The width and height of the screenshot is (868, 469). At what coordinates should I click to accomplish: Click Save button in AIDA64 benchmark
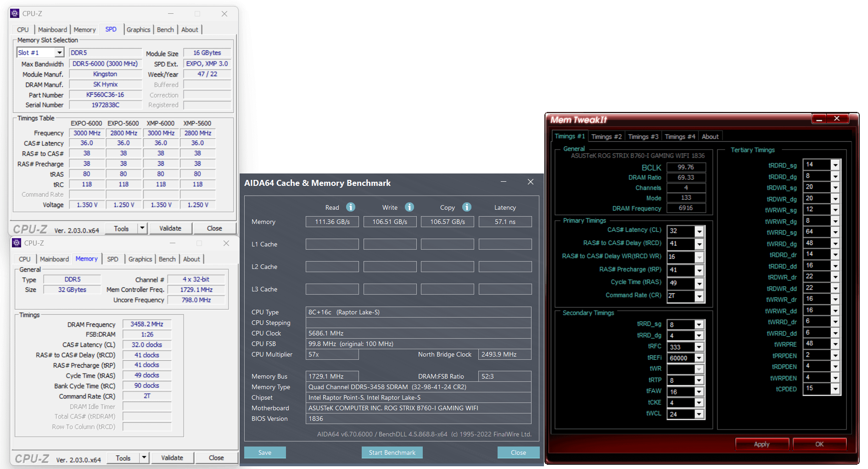265,452
